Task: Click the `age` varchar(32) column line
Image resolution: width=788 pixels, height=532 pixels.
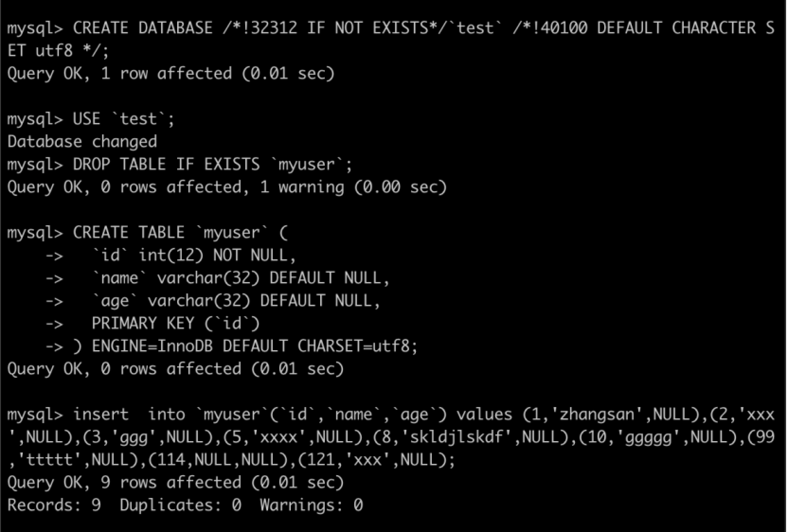Action: (x=236, y=301)
